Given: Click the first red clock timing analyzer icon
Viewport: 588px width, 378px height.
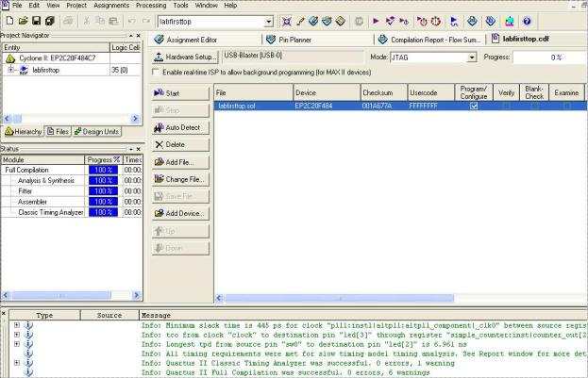Looking at the screenshot, I should (422, 22).
